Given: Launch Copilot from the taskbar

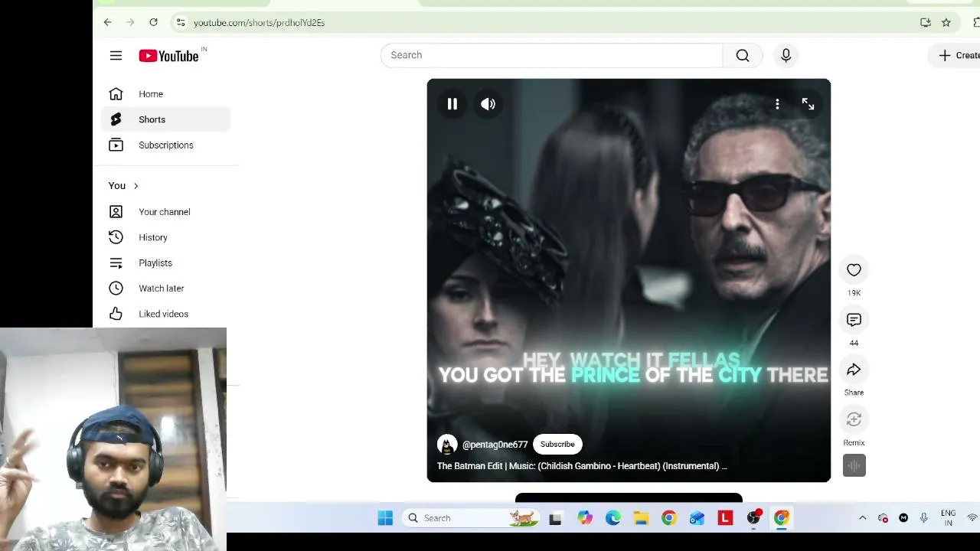Looking at the screenshot, I should [585, 518].
